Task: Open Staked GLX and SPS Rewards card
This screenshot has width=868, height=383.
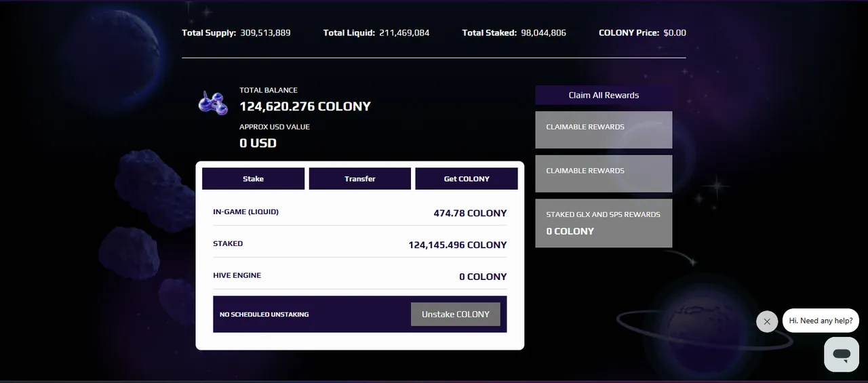Action: (604, 223)
